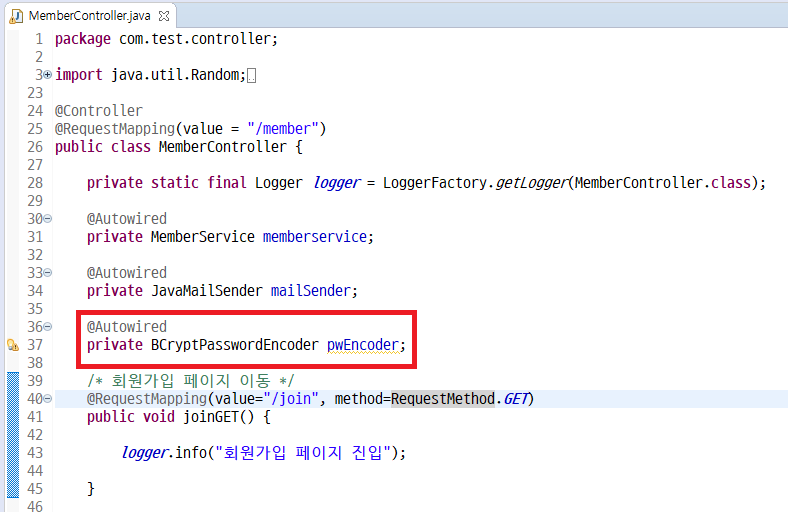Viewport: 788px width, 512px height.
Task: Click @Autowired annotation on line 30
Action: click(127, 219)
